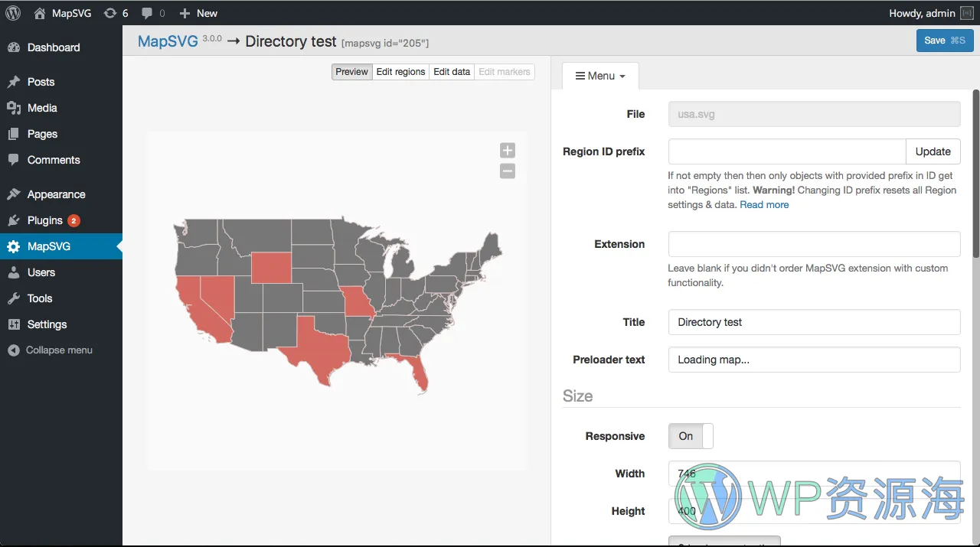Screen dimensions: 980x547
Task: Click the Dashboard gauge icon
Action: coord(14,47)
